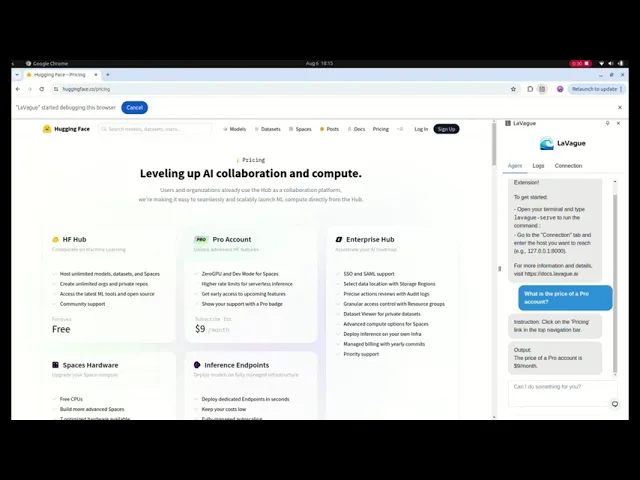Open Docs in the site navigation
Screen dimensions: 640x480
click(356, 129)
